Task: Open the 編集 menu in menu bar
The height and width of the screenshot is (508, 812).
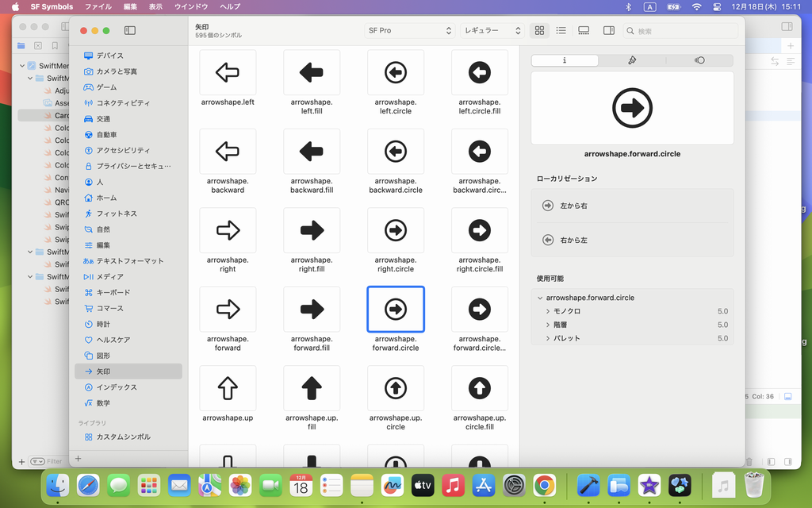Action: pyautogui.click(x=130, y=6)
